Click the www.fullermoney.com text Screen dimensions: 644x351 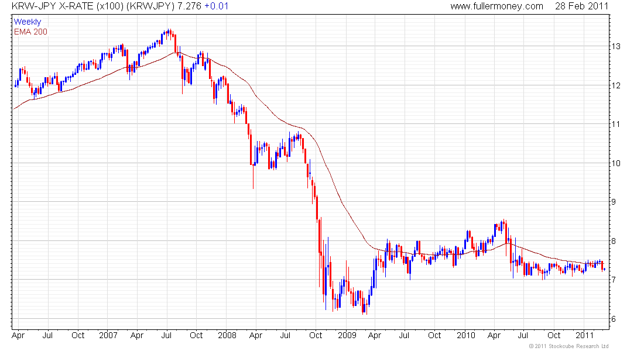tap(496, 6)
